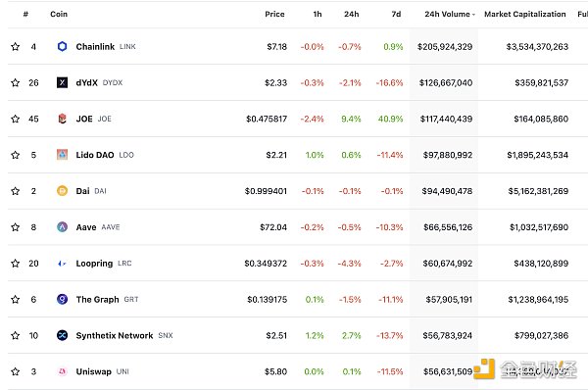This screenshot has height=390, width=588.
Task: Open the Uniswap coin name link
Action: (94, 371)
